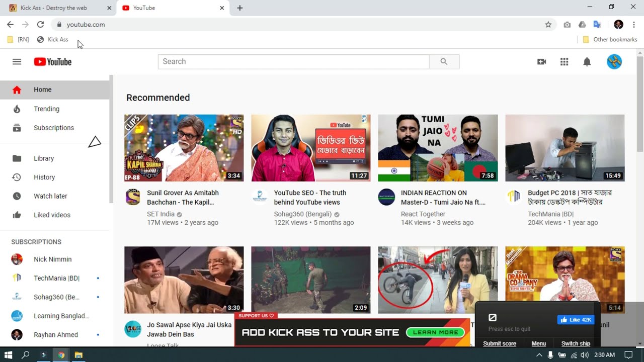644x362 pixels.
Task: Open Sohag360 (Bengali) channel name link
Action: click(x=302, y=214)
